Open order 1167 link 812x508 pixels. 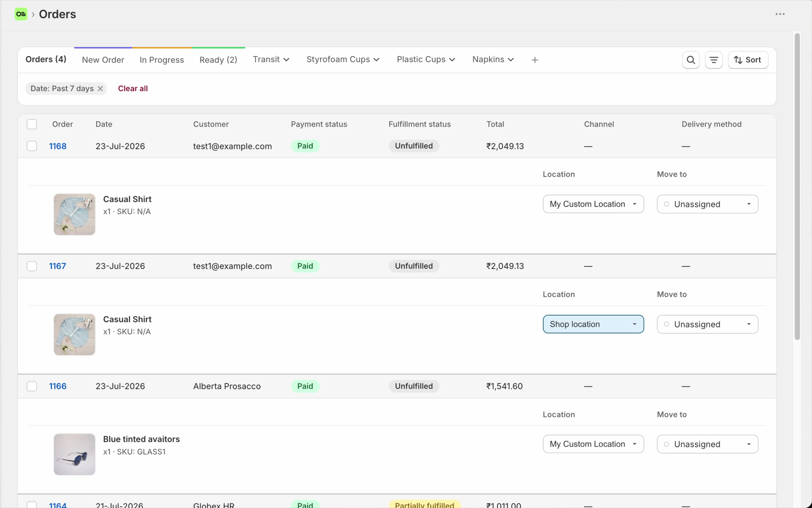[57, 266]
